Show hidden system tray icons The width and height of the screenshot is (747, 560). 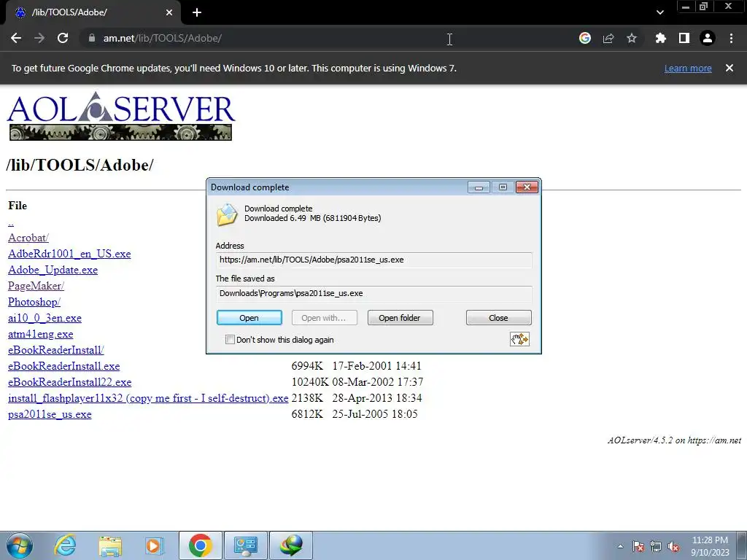coord(620,546)
